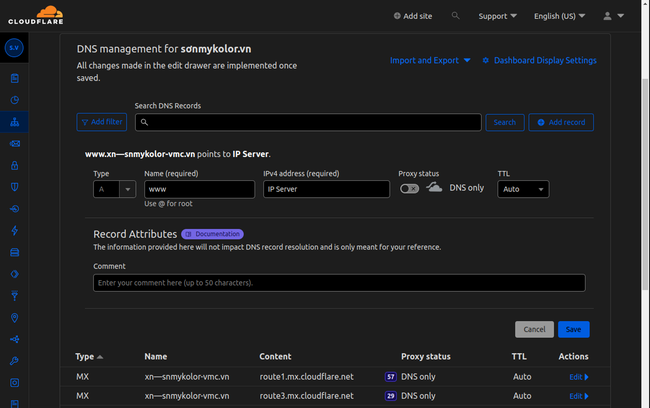Select the DNS network icon in sidebar
The height and width of the screenshot is (408, 650).
tap(15, 122)
